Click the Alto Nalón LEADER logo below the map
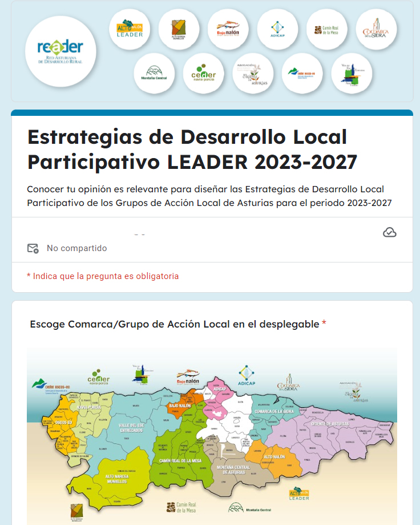 pyautogui.click(x=299, y=494)
